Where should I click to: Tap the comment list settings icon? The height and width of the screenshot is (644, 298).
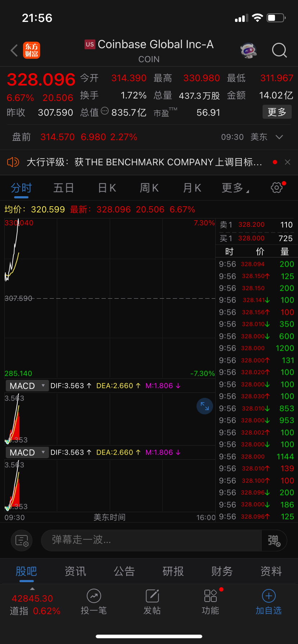coord(22,540)
